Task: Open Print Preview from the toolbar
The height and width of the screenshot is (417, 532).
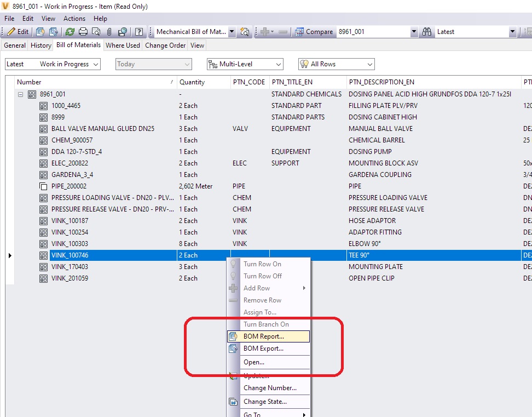Action: coord(96,32)
